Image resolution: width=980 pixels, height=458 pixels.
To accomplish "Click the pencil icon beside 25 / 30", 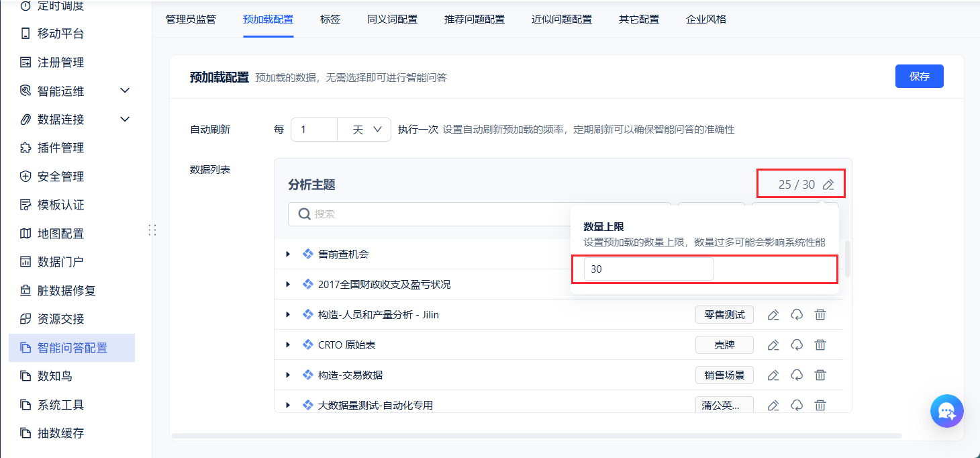I will pyautogui.click(x=829, y=185).
